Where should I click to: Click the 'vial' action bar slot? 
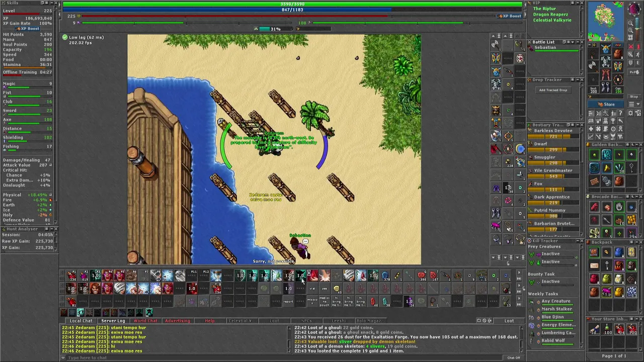click(x=312, y=288)
